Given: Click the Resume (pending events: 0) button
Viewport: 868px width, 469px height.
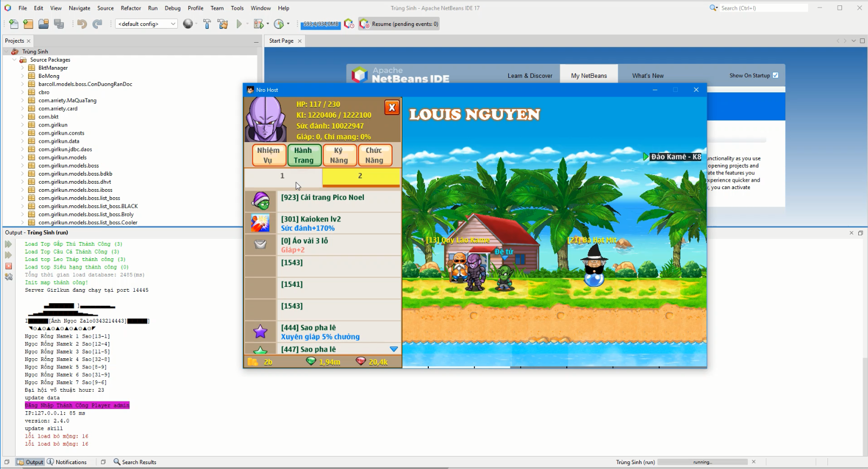Looking at the screenshot, I should [399, 24].
